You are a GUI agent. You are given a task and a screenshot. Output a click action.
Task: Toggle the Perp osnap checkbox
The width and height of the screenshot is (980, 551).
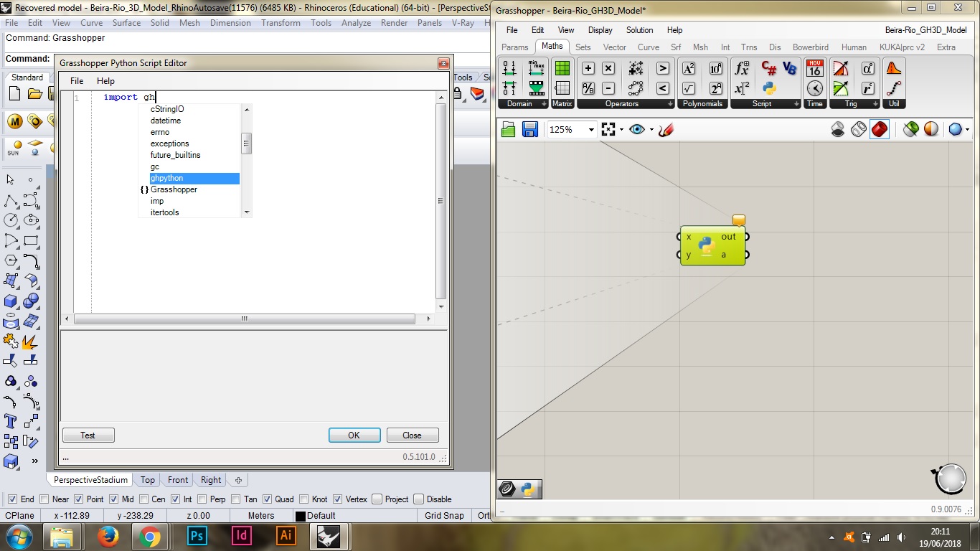point(202,499)
